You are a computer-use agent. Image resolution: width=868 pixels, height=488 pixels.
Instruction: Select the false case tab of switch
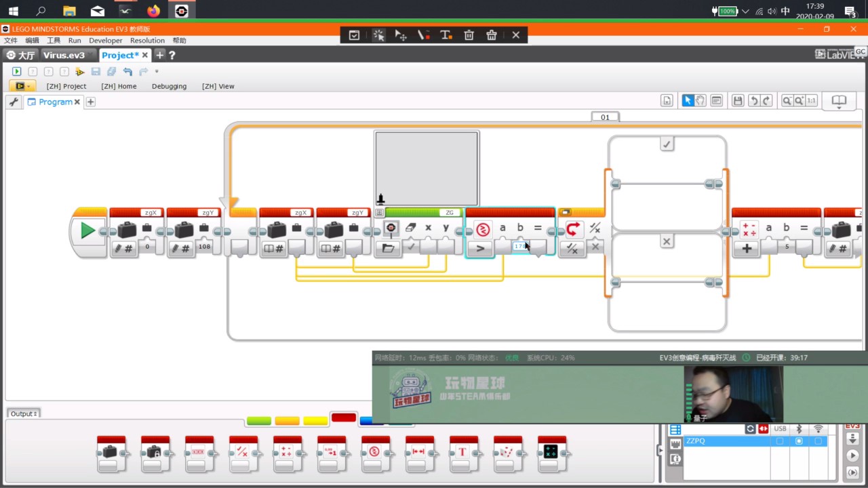point(667,241)
